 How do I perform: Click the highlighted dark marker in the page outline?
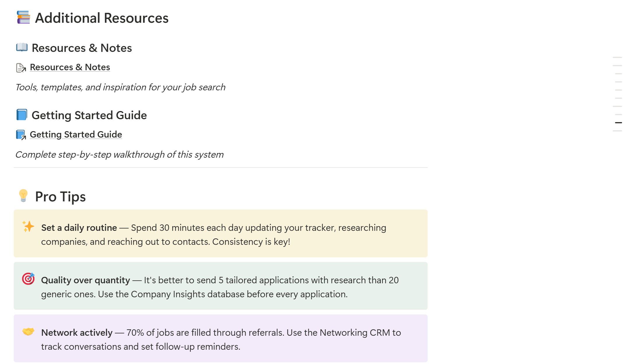tap(618, 123)
